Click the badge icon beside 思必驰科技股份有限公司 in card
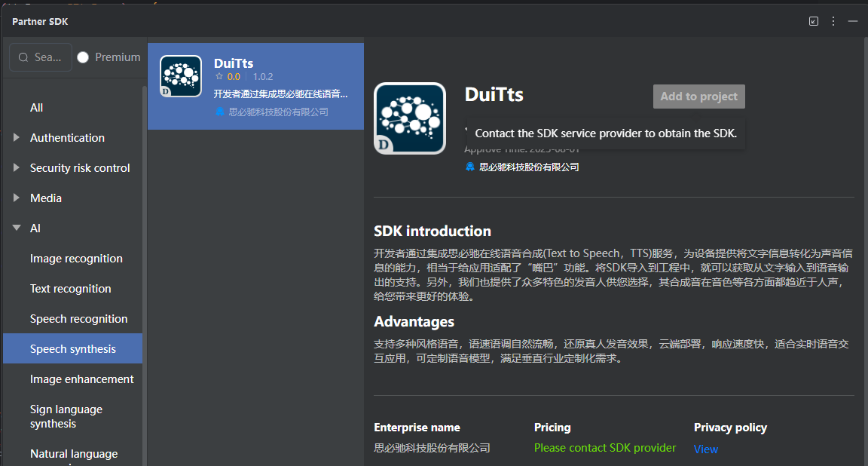The width and height of the screenshot is (868, 466). (220, 112)
